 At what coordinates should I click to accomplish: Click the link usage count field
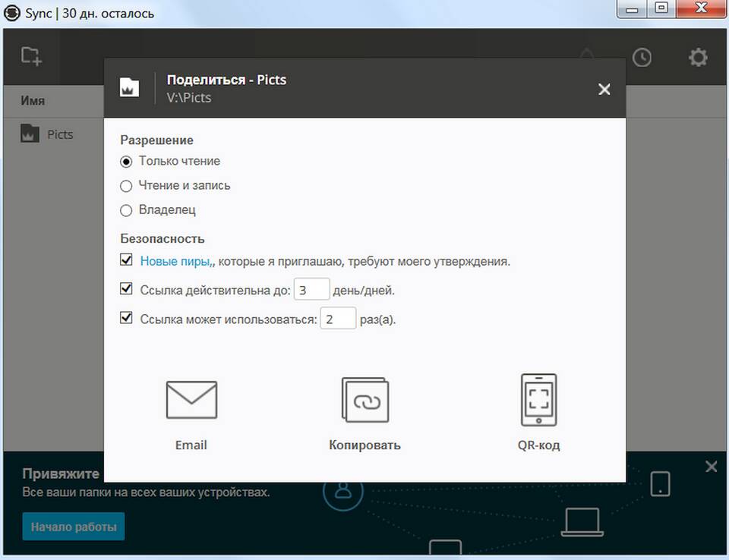tap(338, 319)
